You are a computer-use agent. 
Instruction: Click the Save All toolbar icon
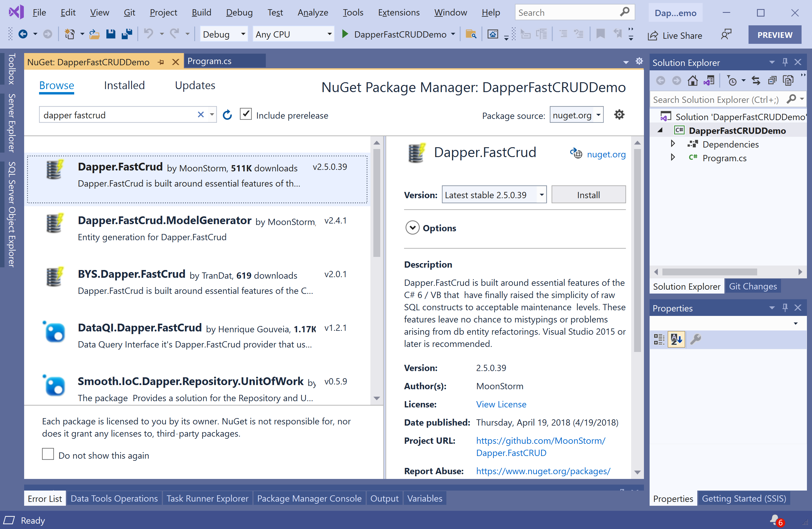click(127, 34)
